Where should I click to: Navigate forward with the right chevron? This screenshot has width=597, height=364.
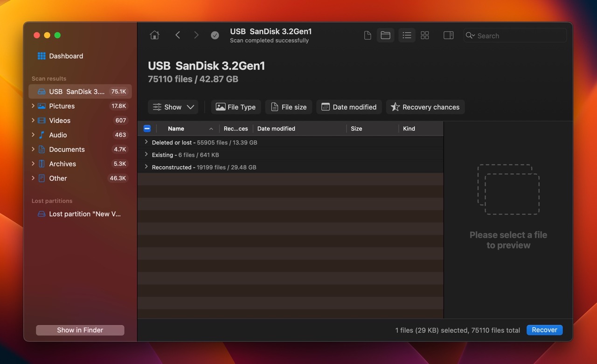coord(196,35)
